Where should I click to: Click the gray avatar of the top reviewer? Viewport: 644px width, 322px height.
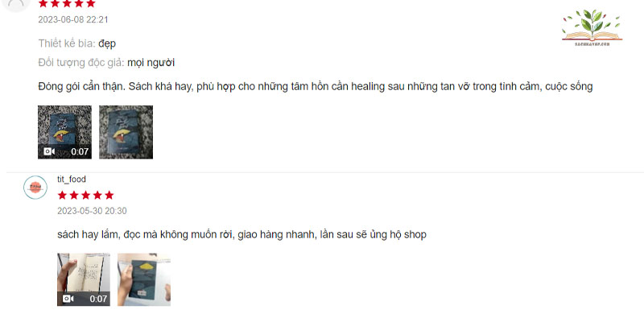tap(16, 4)
